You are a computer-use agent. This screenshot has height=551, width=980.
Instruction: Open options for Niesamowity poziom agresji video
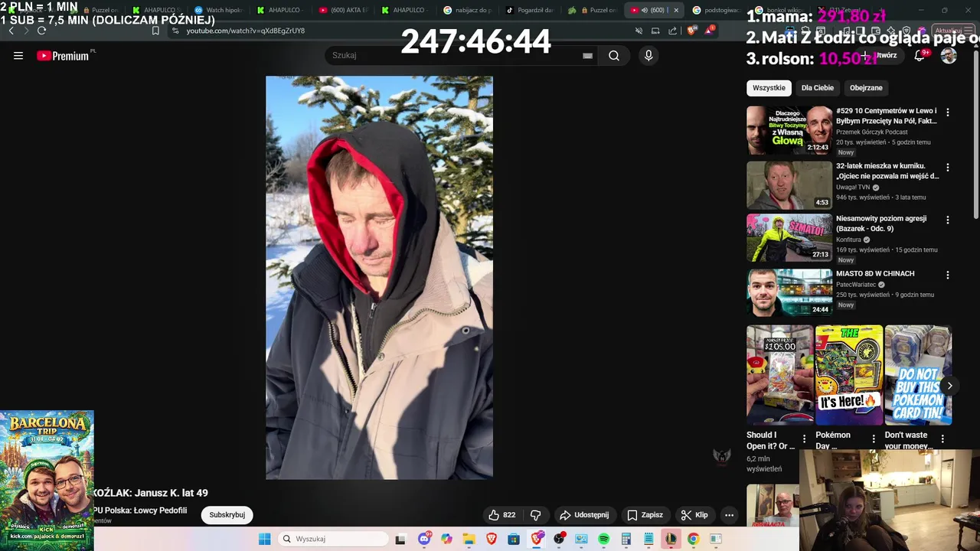[x=948, y=220]
